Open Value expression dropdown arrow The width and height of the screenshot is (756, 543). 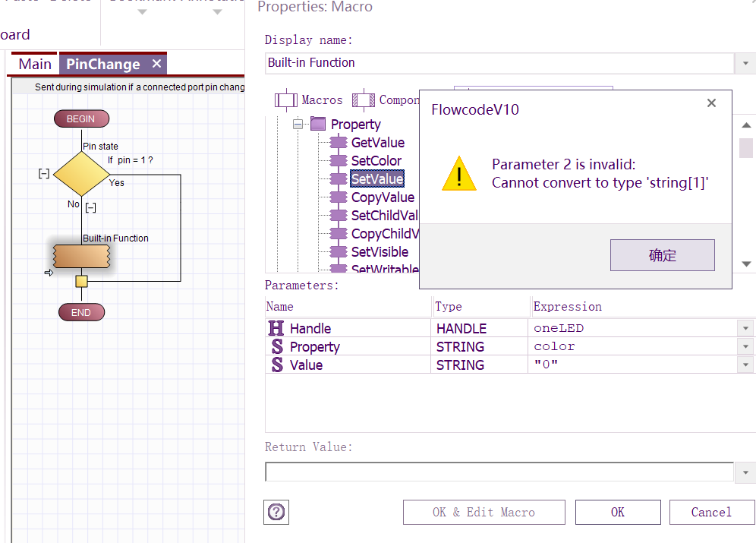[x=745, y=365]
